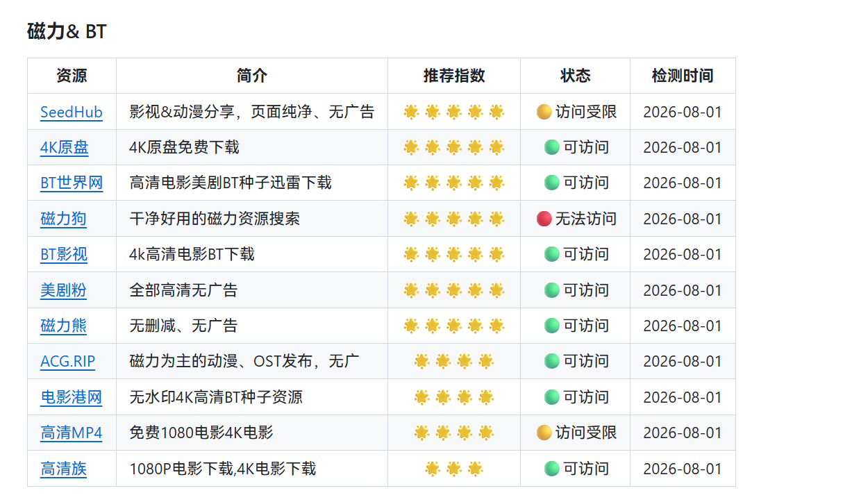
Task: Click description 磁力为主的动漫、OST发布，无广
Action: click(x=244, y=361)
